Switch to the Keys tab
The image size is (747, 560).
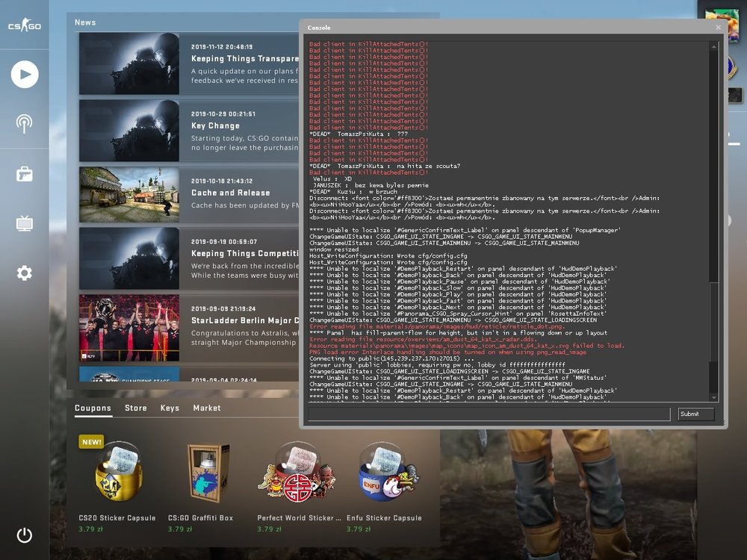tap(170, 408)
